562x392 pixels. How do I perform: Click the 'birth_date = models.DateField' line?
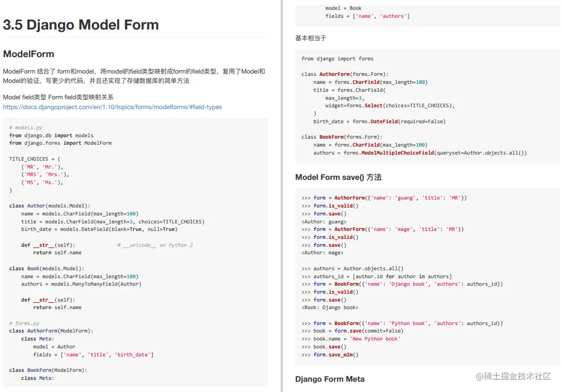click(99, 229)
